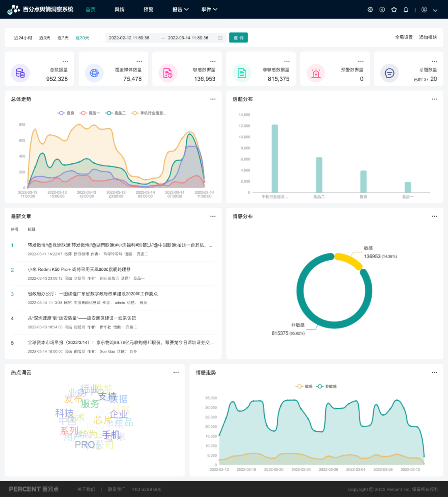Go to the 预警 navigation tab
Image resolution: width=448 pixels, height=497 pixels.
(x=148, y=10)
